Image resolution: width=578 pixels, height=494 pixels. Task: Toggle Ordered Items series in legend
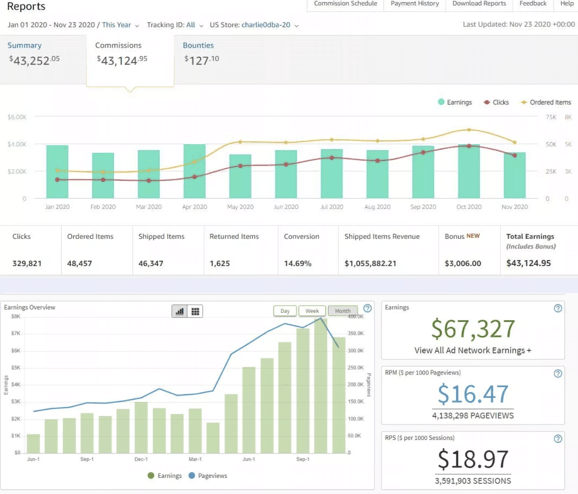pyautogui.click(x=546, y=102)
